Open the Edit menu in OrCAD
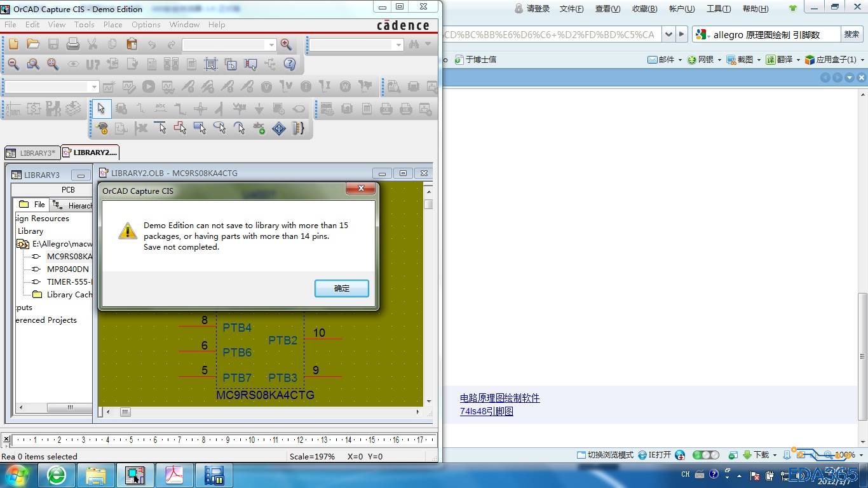The height and width of the screenshot is (488, 868). [32, 25]
